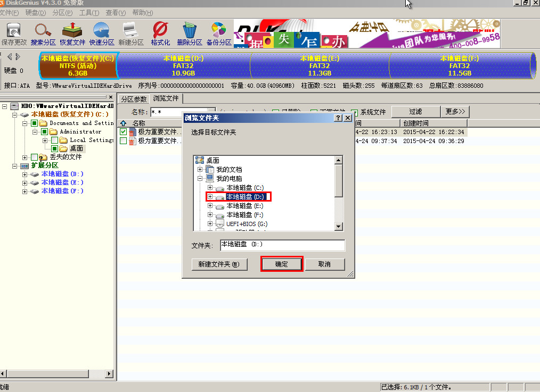Uncheck the first file's checkbox in list
540x392 pixels.
coord(124,131)
